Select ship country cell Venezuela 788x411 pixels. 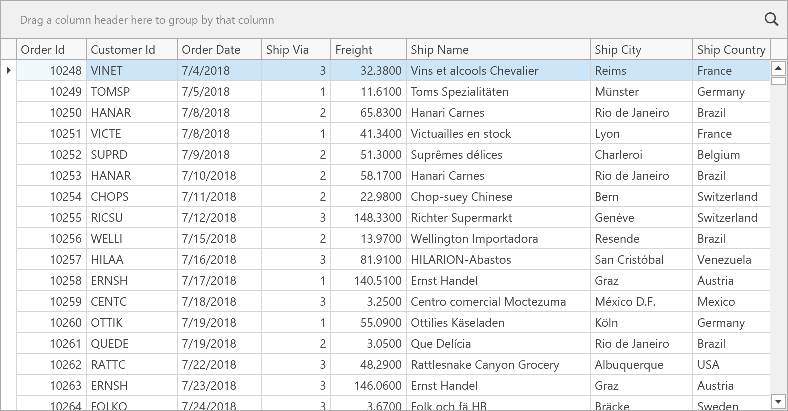click(x=731, y=260)
